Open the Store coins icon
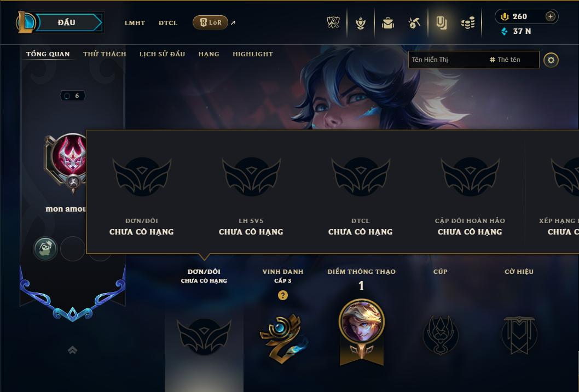Screen dimensions: 579x392 coord(468,24)
